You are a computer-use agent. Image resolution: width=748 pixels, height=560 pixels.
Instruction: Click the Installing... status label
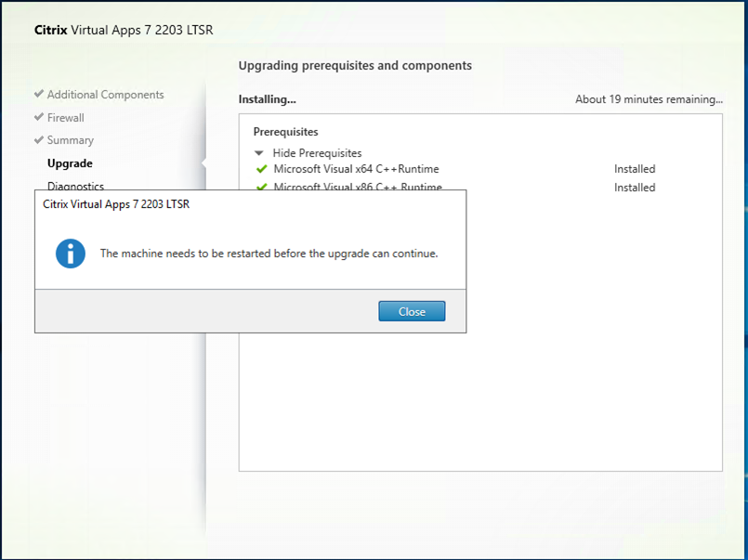(268, 99)
